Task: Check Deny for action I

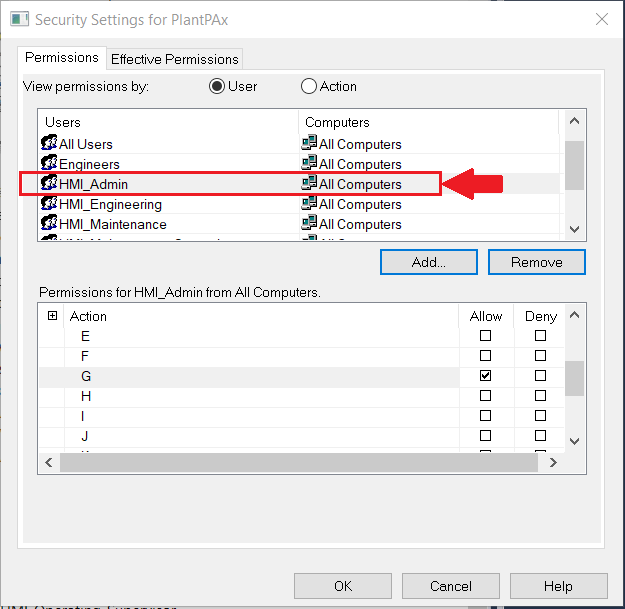Action: 540,415
